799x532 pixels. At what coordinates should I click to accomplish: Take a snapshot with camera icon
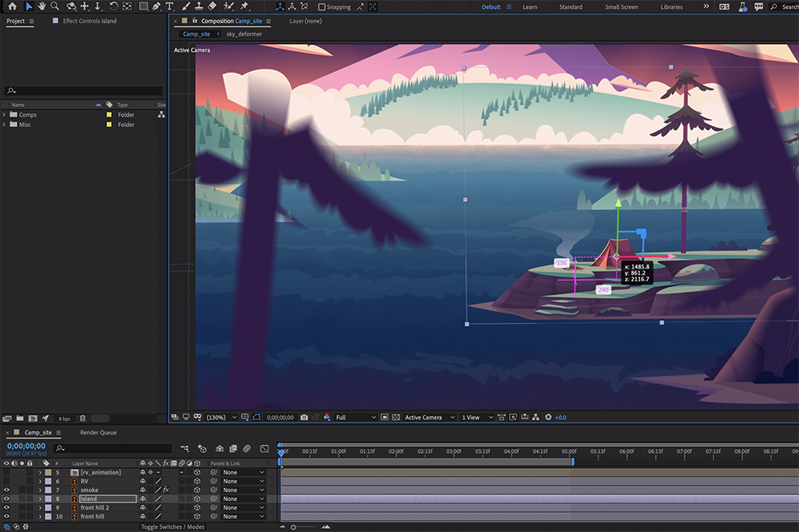(x=304, y=418)
